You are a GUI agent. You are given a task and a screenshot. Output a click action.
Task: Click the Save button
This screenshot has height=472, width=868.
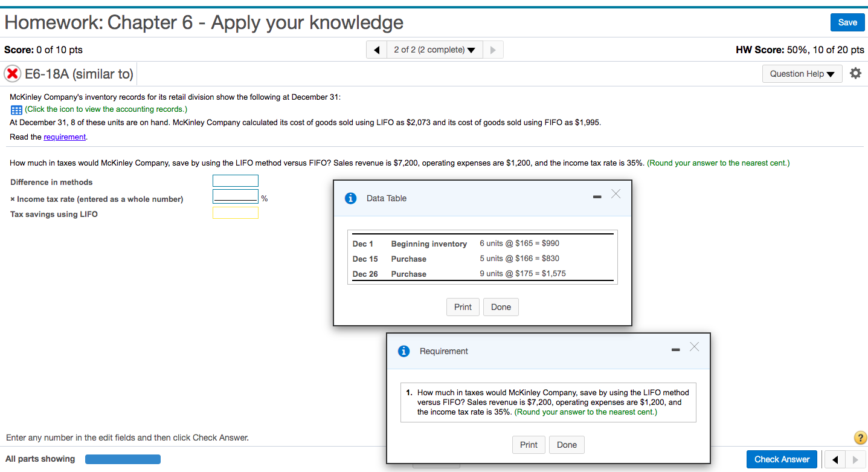tap(847, 22)
